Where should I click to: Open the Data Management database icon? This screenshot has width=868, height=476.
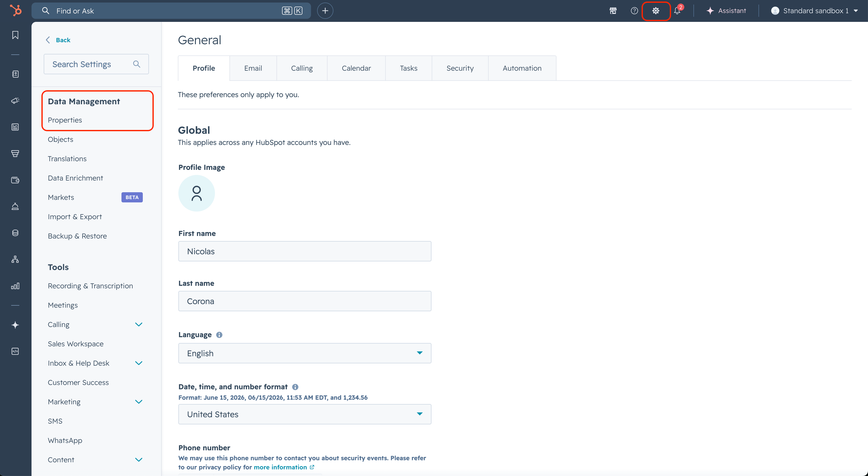15,233
